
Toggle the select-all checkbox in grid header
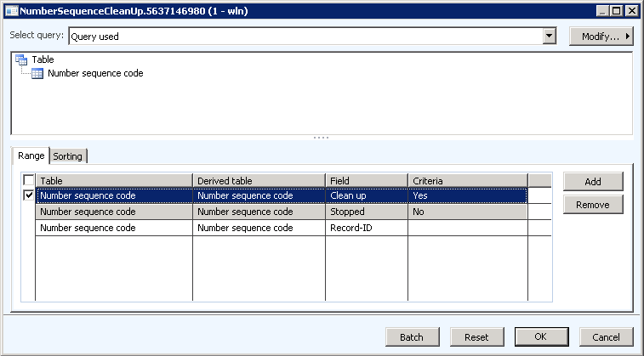click(29, 180)
